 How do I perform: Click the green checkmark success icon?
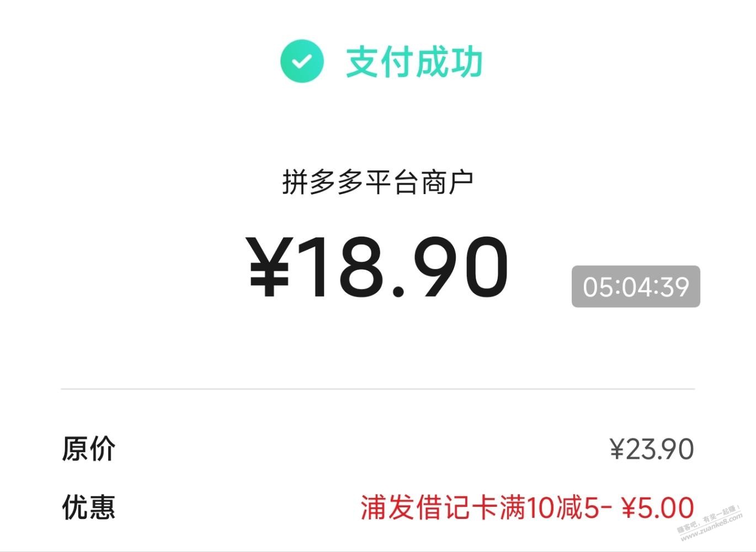[x=301, y=61]
